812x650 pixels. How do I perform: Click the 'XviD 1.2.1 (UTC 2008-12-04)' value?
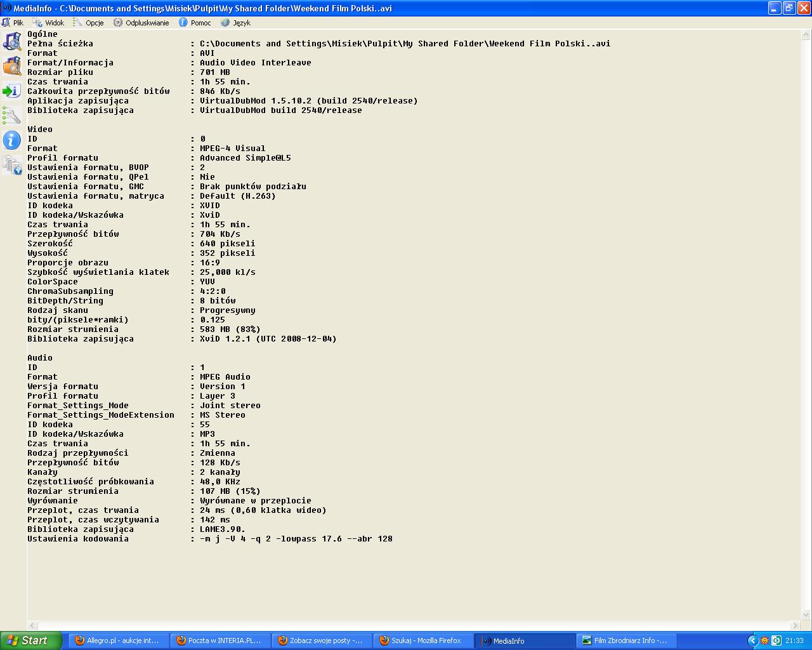pos(268,339)
